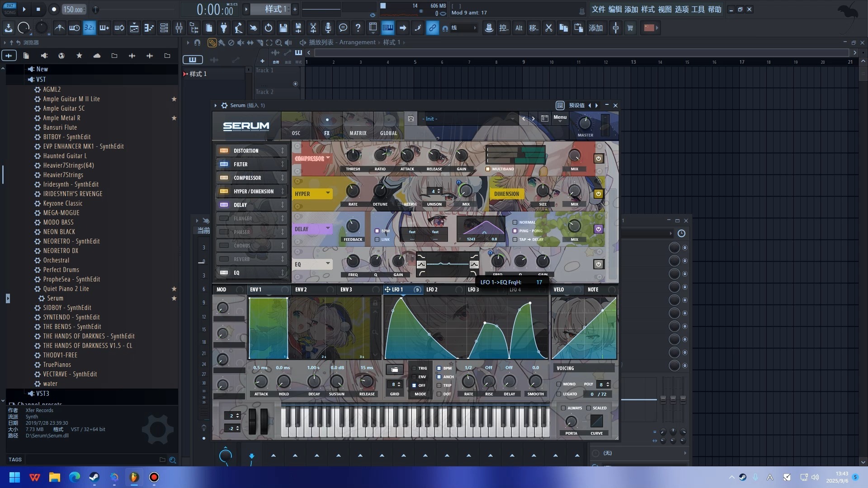Click the help question mark icon
Image resolution: width=868 pixels, height=488 pixels.
[358, 28]
